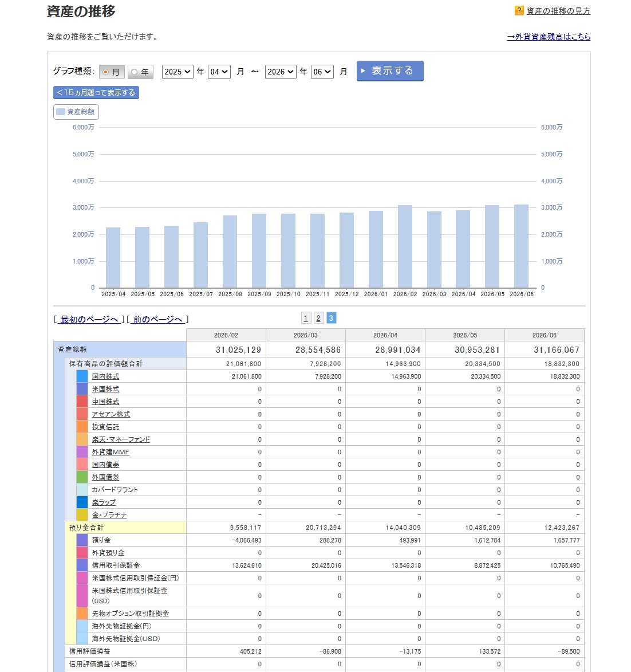
Task: Open the 楽ラップ link
Action: [x=104, y=502]
